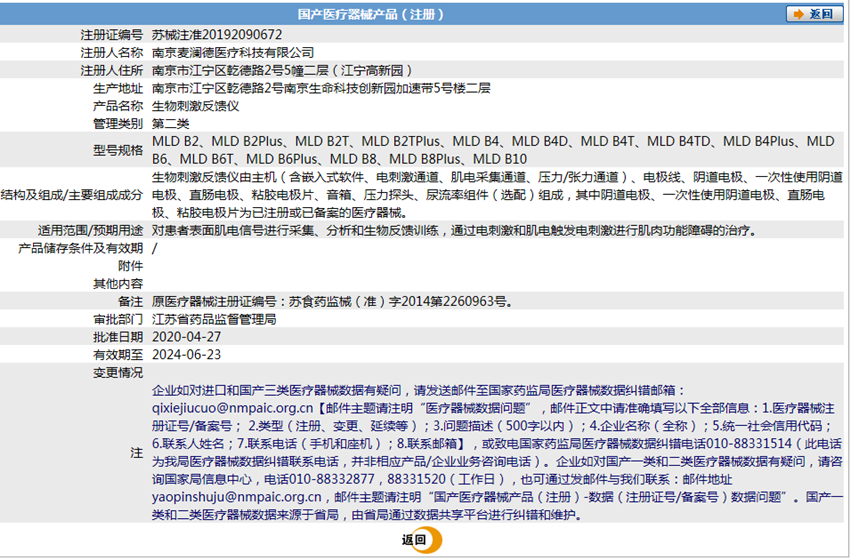Click the 产品名称 label

118,106
